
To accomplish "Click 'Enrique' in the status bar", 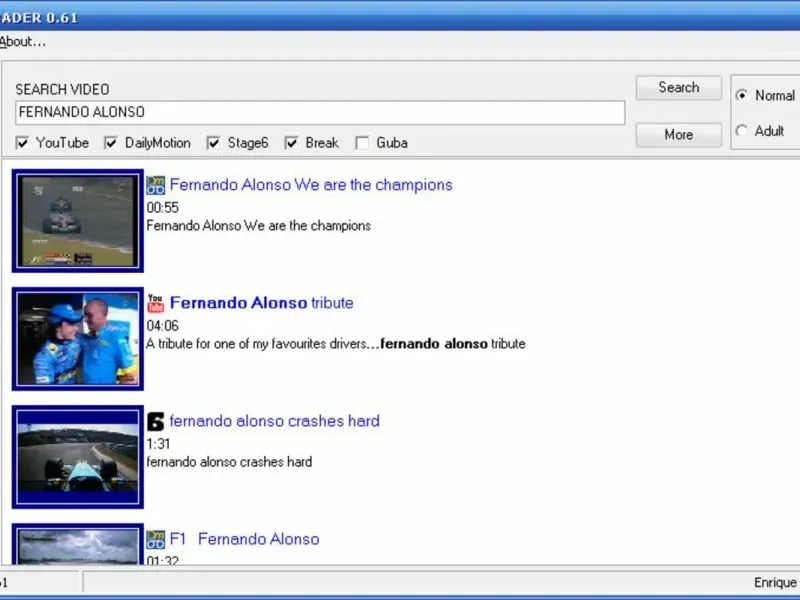I will pos(776,583).
